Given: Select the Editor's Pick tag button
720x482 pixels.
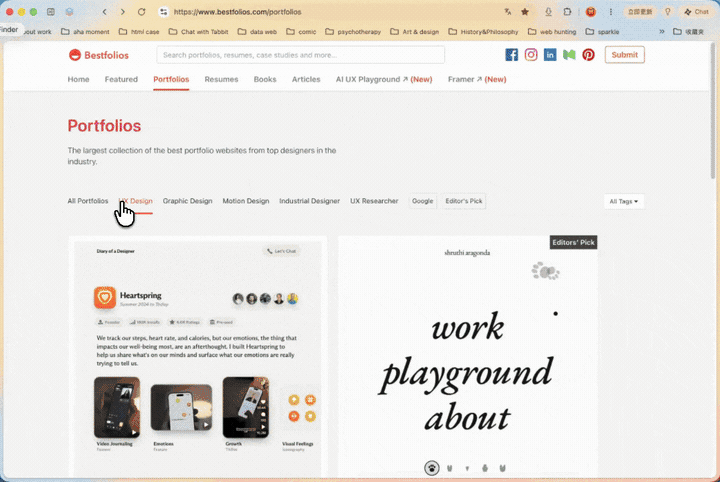Looking at the screenshot, I should 464,201.
